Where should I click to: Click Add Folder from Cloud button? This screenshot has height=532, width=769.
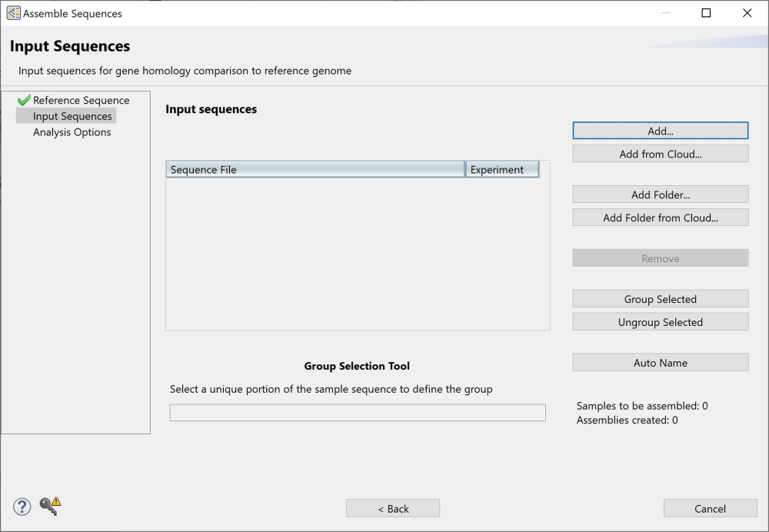click(660, 217)
